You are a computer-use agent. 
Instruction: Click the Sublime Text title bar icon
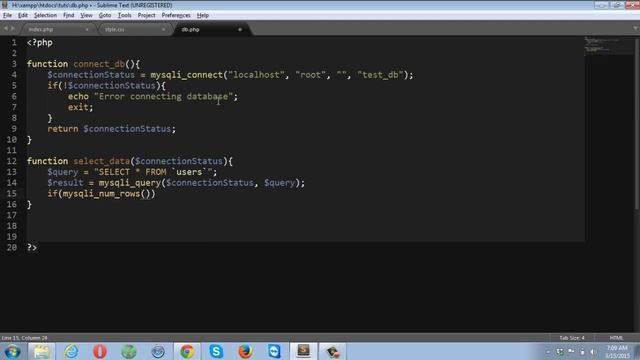(x=5, y=5)
